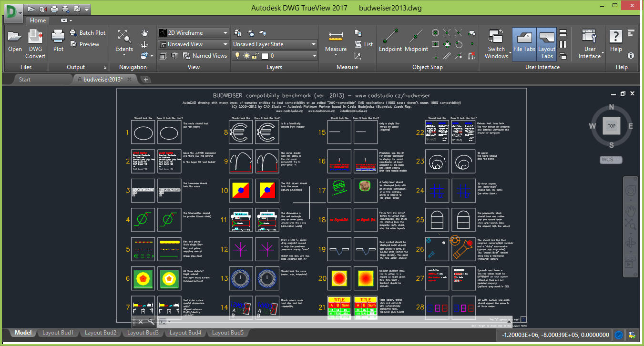Click the parallel projection cube icon
The image size is (644, 346).
[163, 56]
